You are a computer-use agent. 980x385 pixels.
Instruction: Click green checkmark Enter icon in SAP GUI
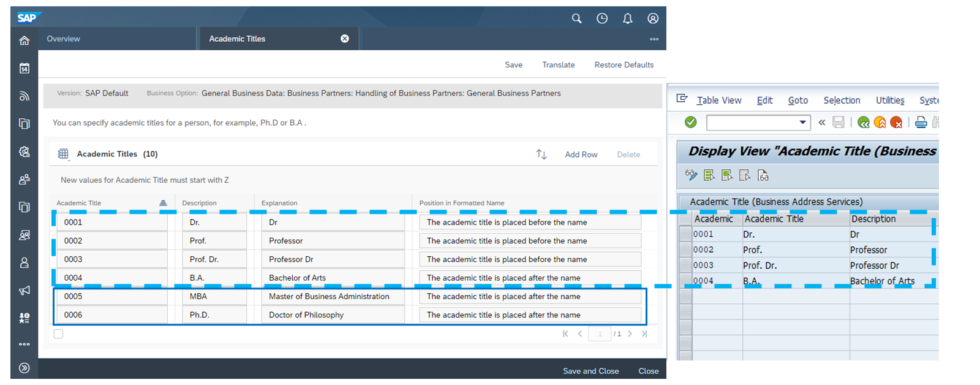(690, 123)
